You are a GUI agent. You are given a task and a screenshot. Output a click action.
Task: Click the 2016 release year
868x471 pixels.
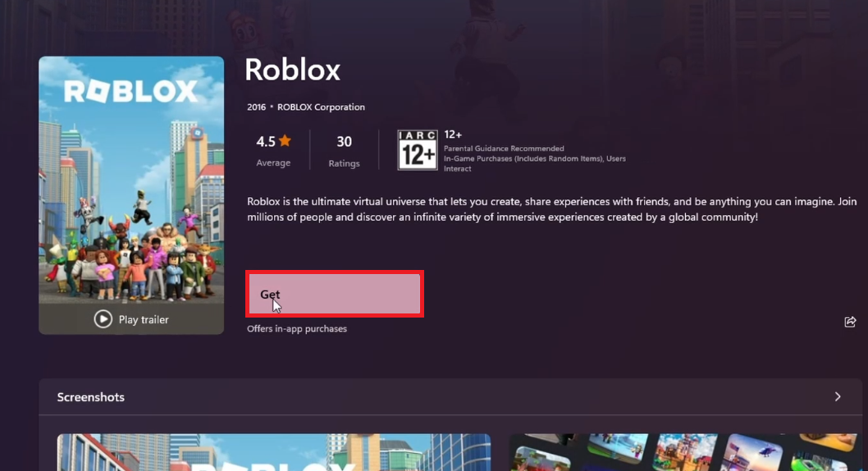pos(256,107)
